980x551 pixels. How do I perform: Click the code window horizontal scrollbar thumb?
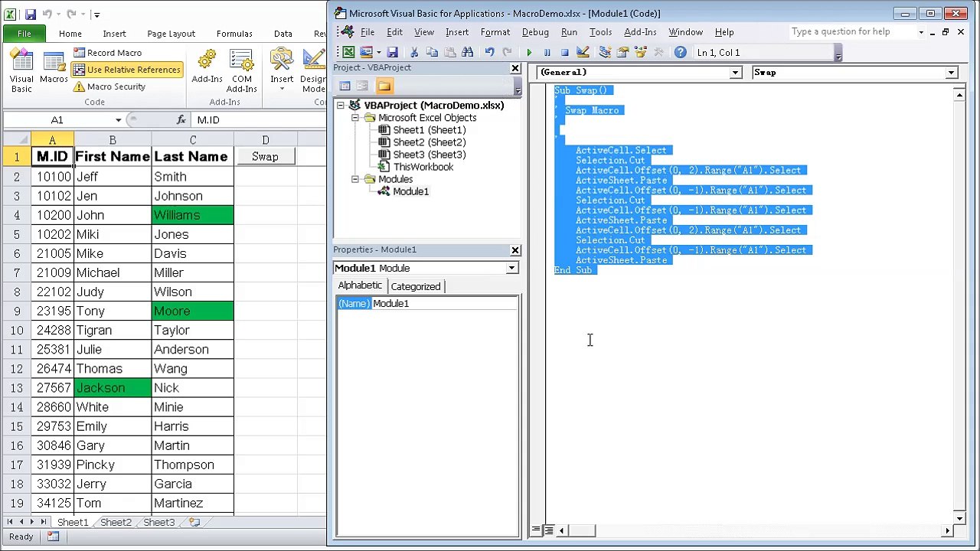tap(581, 530)
